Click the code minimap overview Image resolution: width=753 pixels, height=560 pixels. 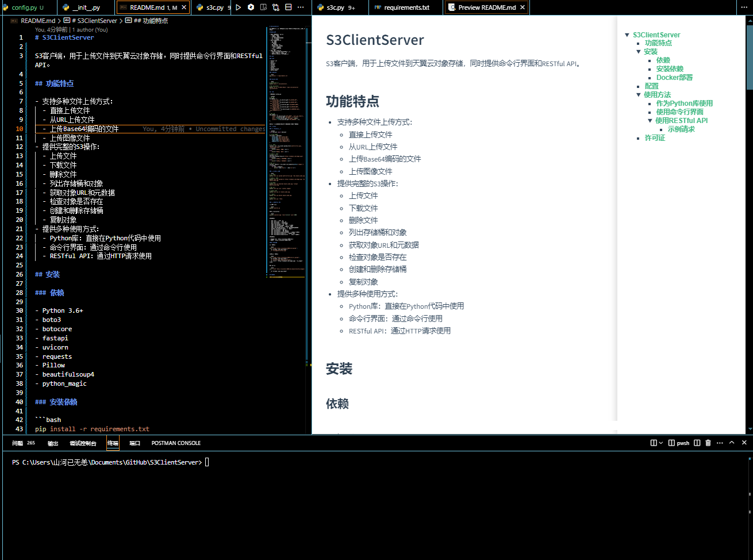286,151
